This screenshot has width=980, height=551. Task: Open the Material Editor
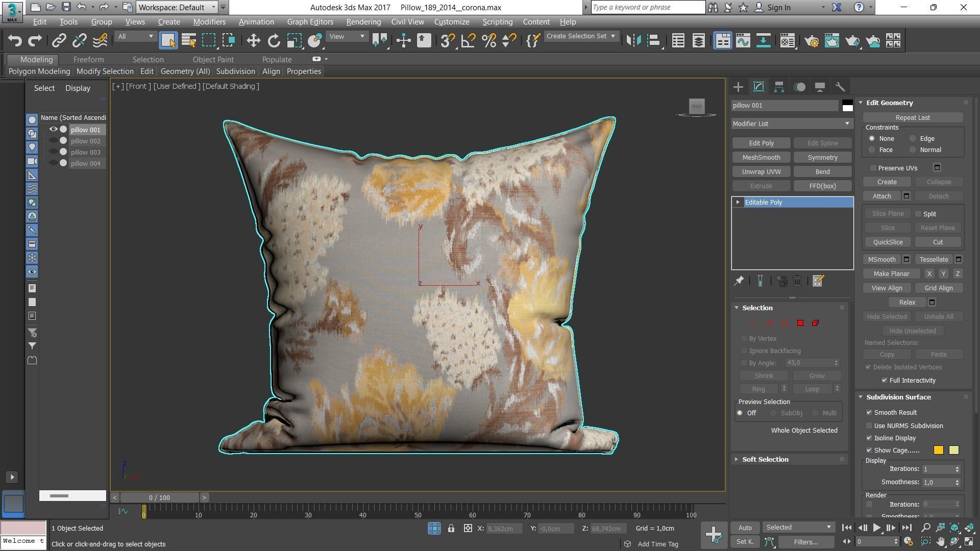coord(788,41)
